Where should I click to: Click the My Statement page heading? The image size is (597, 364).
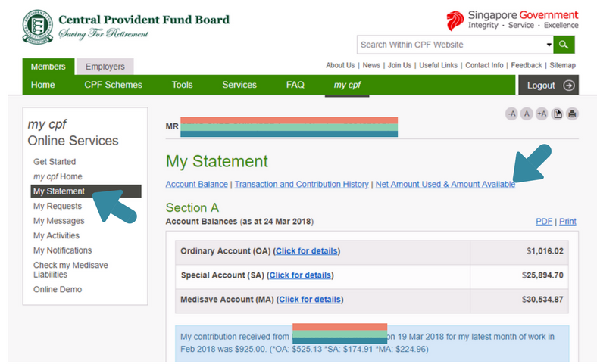click(x=217, y=162)
